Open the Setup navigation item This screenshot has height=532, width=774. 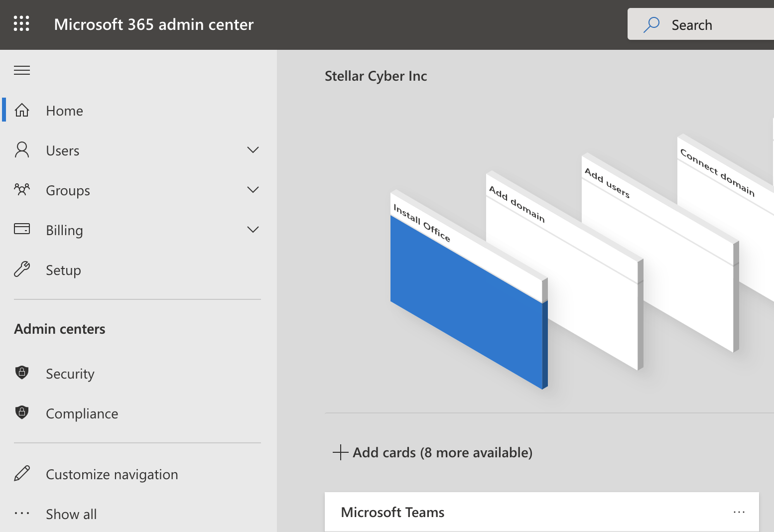tap(63, 270)
